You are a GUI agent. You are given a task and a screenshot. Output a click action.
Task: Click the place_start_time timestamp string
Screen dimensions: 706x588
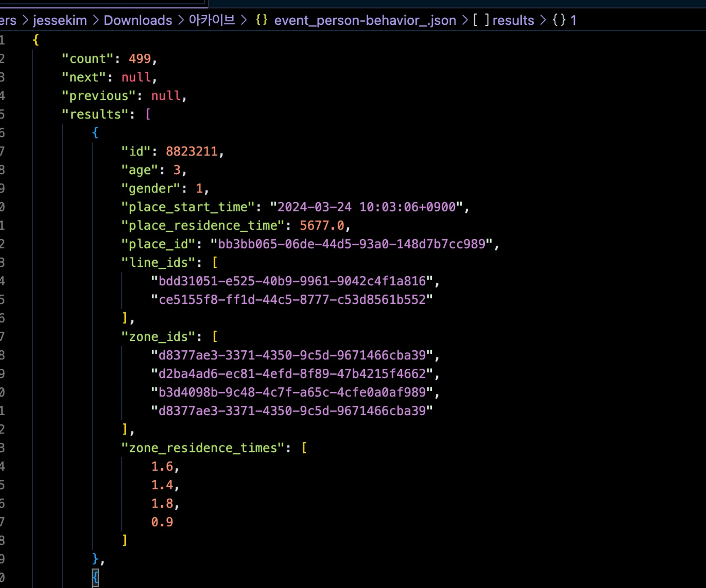pyautogui.click(x=366, y=207)
